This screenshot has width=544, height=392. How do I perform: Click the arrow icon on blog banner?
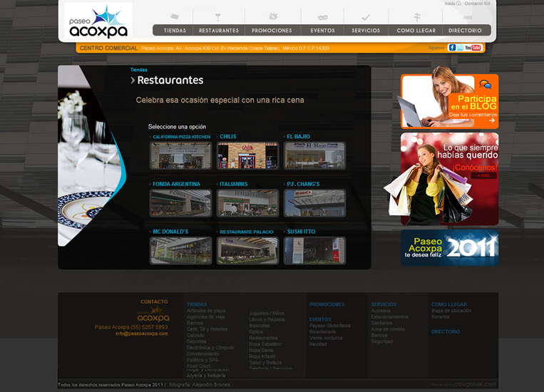pyautogui.click(x=492, y=120)
